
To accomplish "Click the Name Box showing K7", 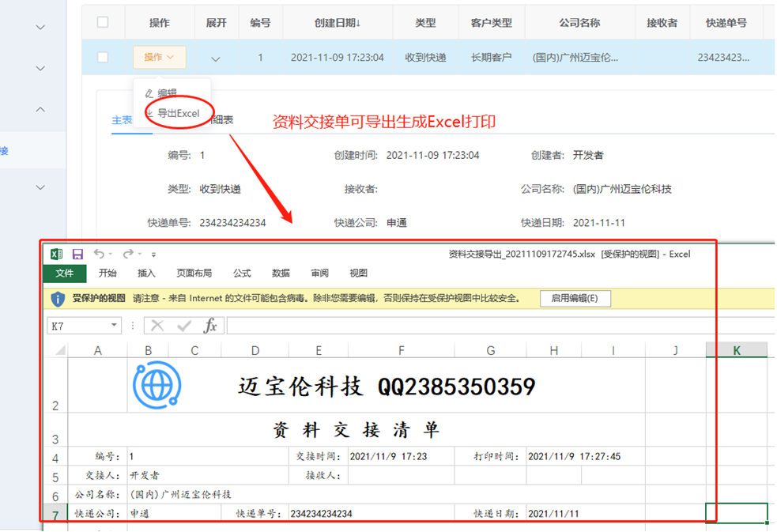I will point(79,326).
